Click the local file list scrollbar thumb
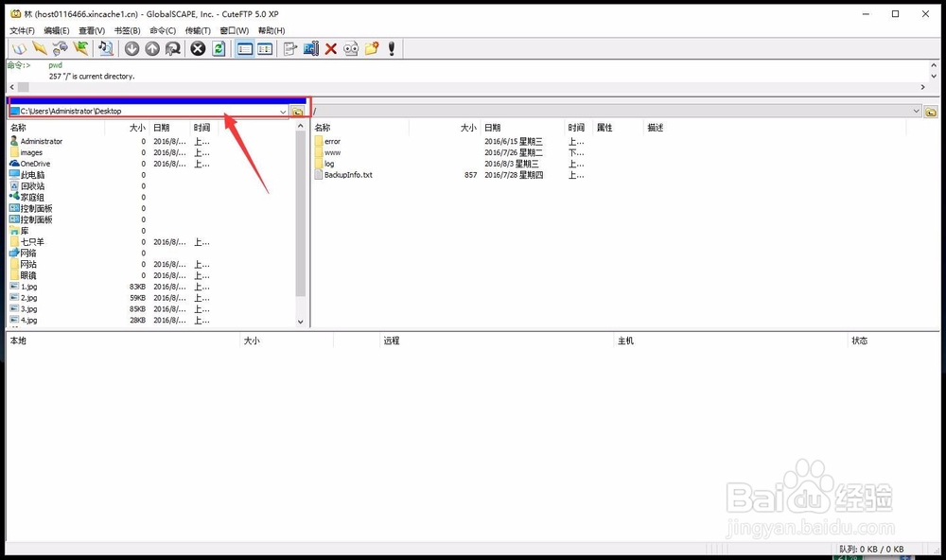Viewport: 946px width, 560px height. coord(301,214)
